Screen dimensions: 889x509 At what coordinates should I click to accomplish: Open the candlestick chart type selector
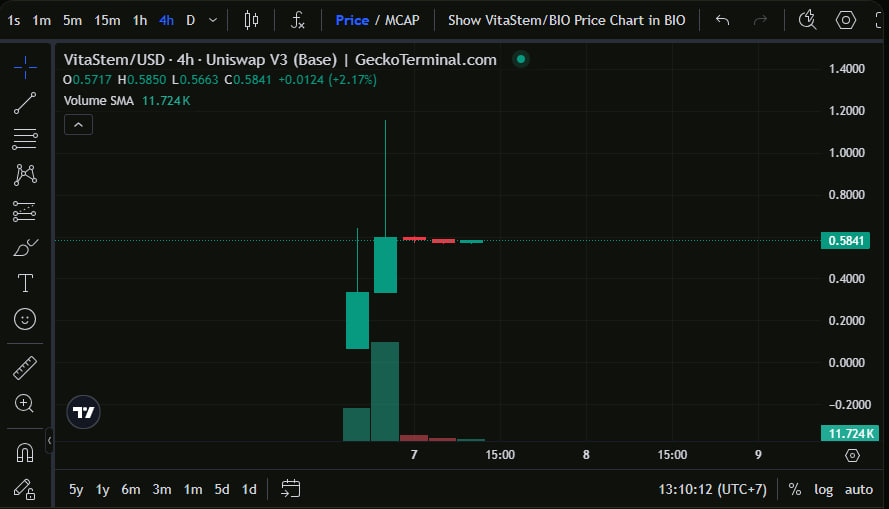pos(251,20)
